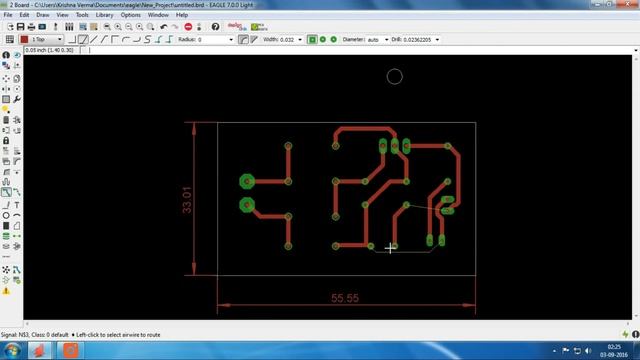Select the Info tool in the left palette
Image resolution: width=640 pixels, height=360 pixels.
6,55
